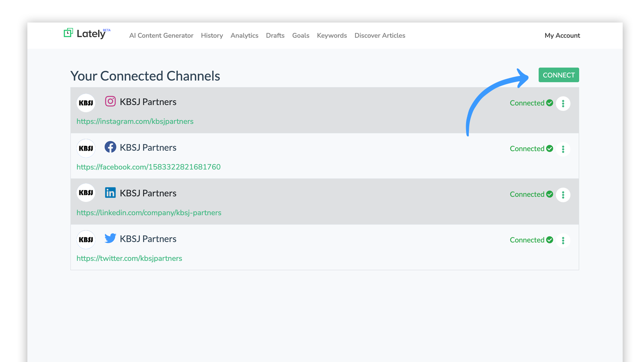Go to the Analytics page
The image size is (644, 362).
244,35
